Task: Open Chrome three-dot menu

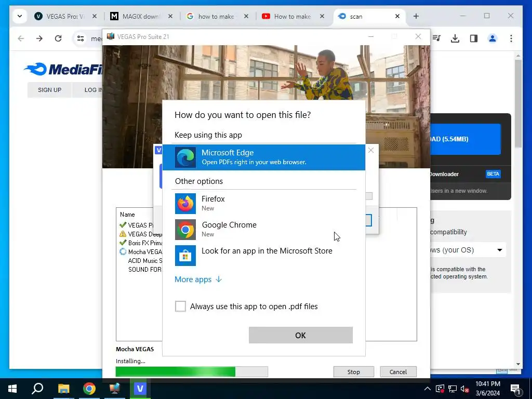Action: [x=511, y=38]
